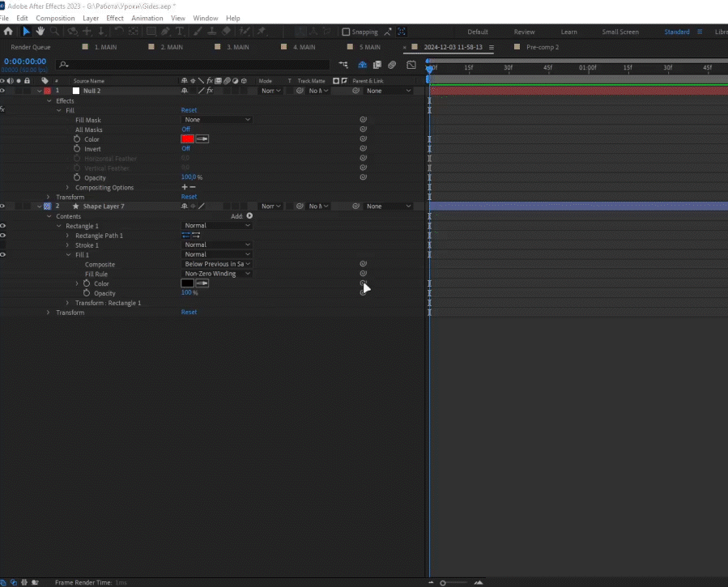Click the zoom in mountain icon below the timeline
Image resolution: width=728 pixels, height=587 pixels.
(x=479, y=582)
